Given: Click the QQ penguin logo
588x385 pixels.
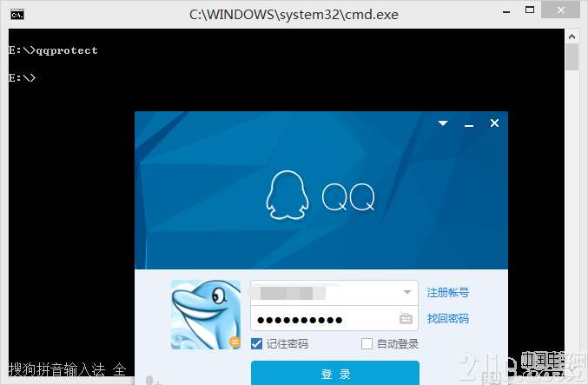Looking at the screenshot, I should (x=287, y=196).
